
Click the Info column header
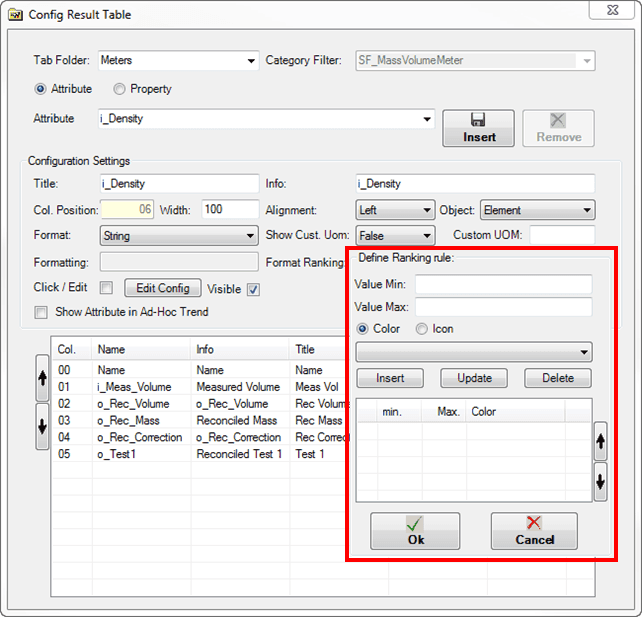coord(240,349)
